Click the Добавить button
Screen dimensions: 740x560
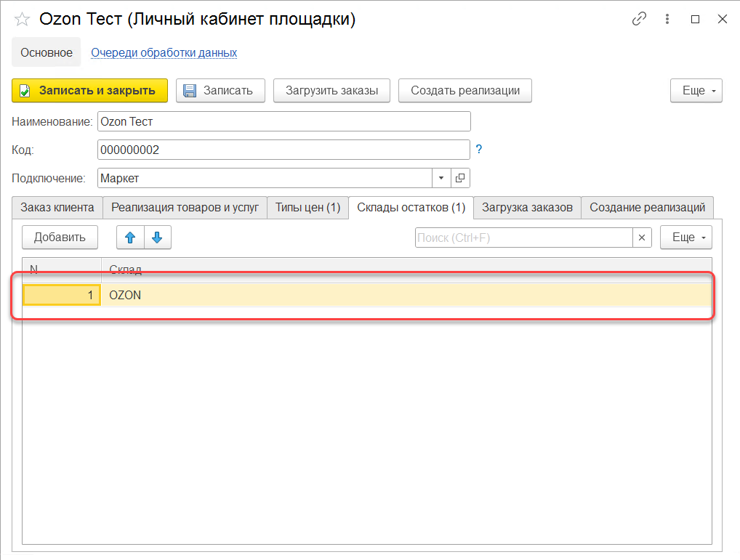pos(60,237)
